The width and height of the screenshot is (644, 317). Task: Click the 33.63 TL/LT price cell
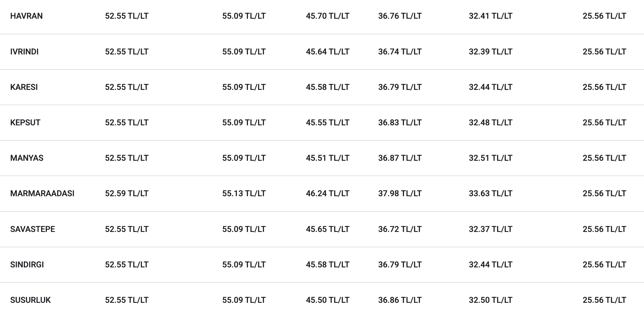pyautogui.click(x=491, y=193)
